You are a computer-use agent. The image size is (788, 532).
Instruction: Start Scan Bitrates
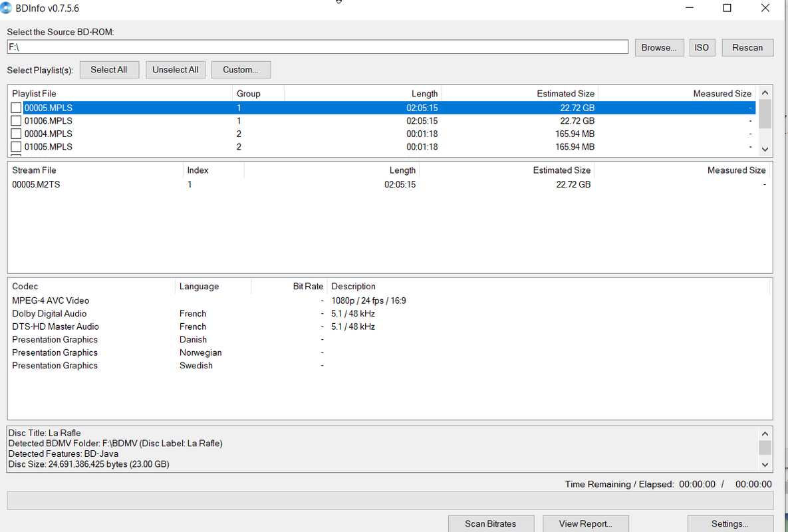[x=491, y=523]
